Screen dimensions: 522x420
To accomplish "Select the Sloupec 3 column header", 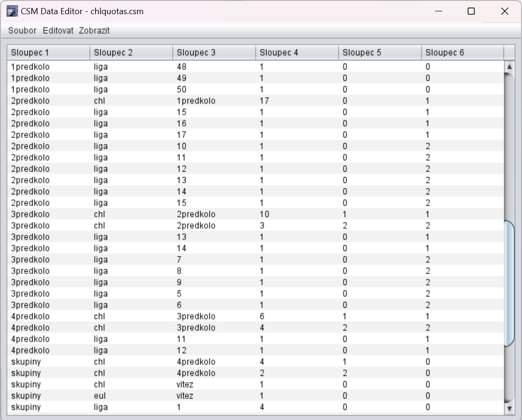I will 214,52.
